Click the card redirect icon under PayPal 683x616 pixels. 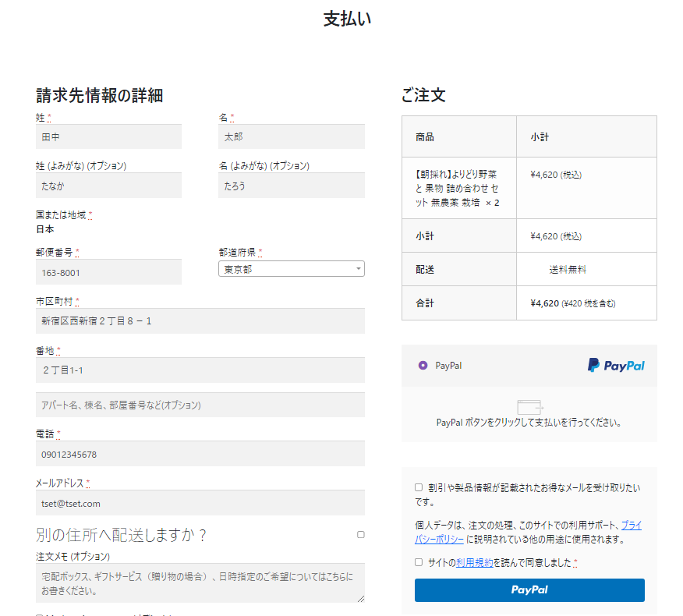click(529, 407)
